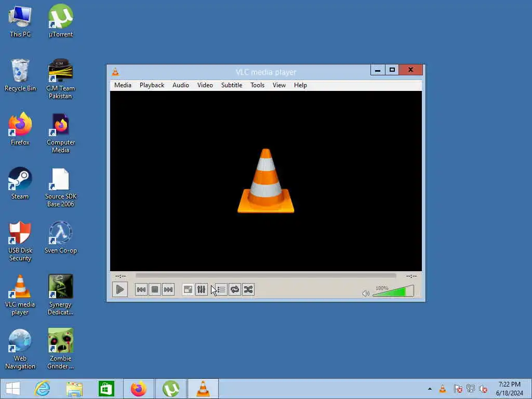Switch to Firefox in the taskbar
The width and height of the screenshot is (532, 399).
(138, 389)
